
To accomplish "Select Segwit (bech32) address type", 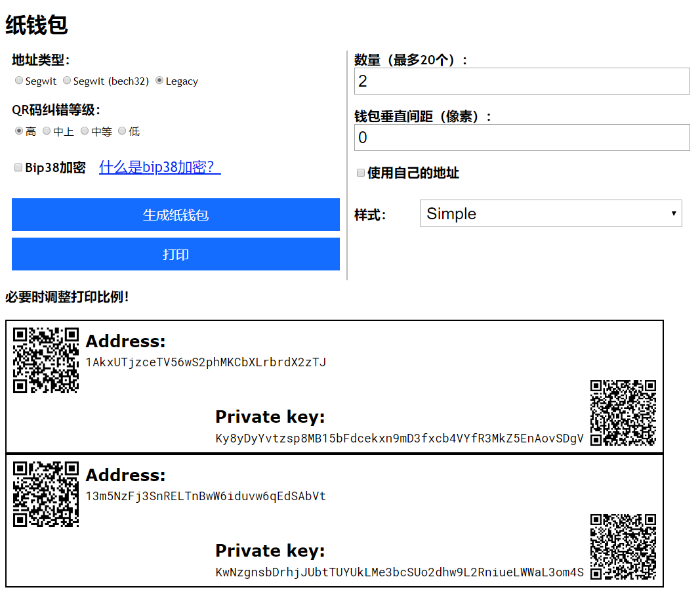I will [67, 80].
